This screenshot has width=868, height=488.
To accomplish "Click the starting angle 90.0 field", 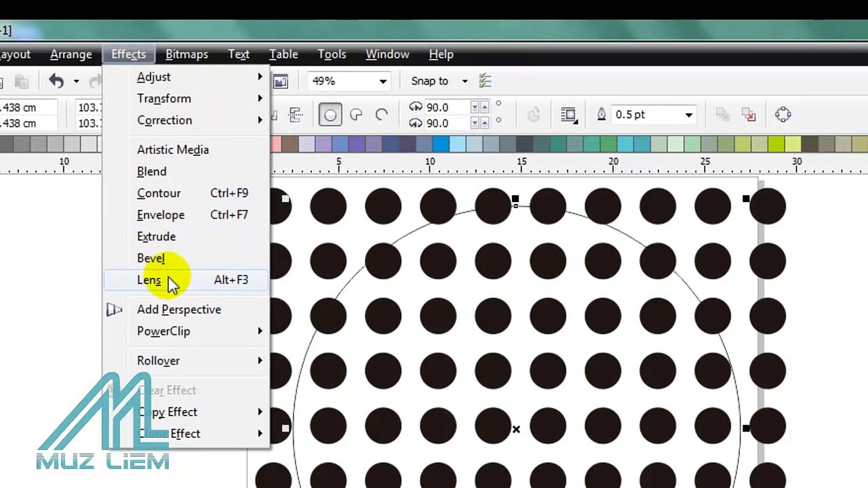I will (446, 107).
